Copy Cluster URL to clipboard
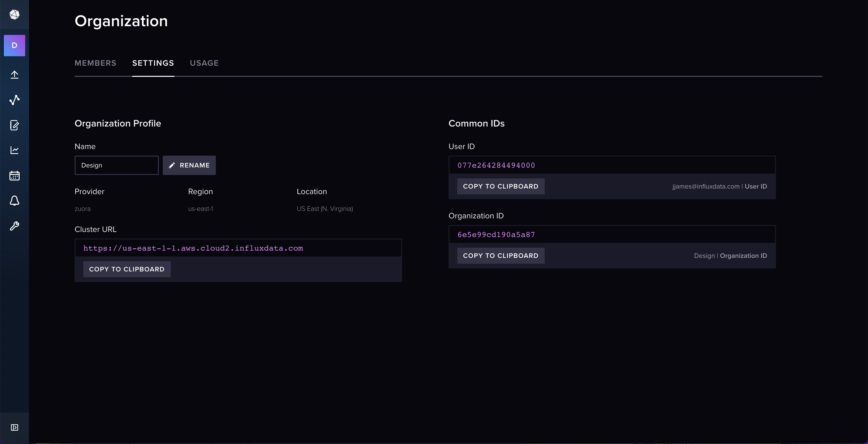Screen dimensions: 868x444 [127, 269]
